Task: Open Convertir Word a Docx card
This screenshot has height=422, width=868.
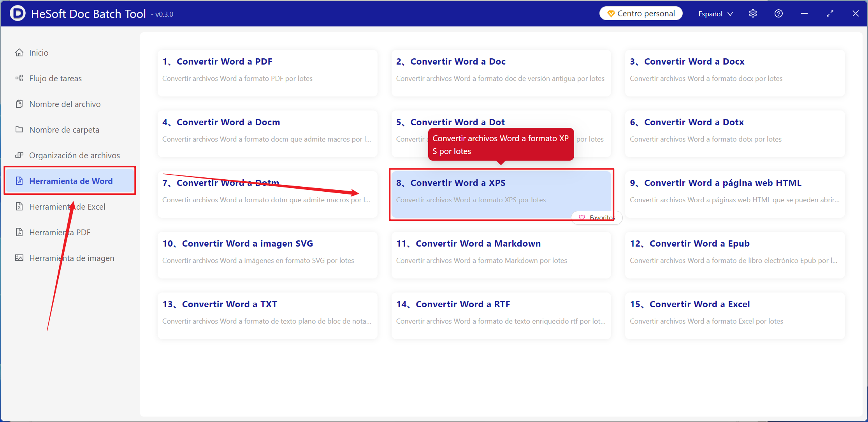Action: pyautogui.click(x=735, y=73)
